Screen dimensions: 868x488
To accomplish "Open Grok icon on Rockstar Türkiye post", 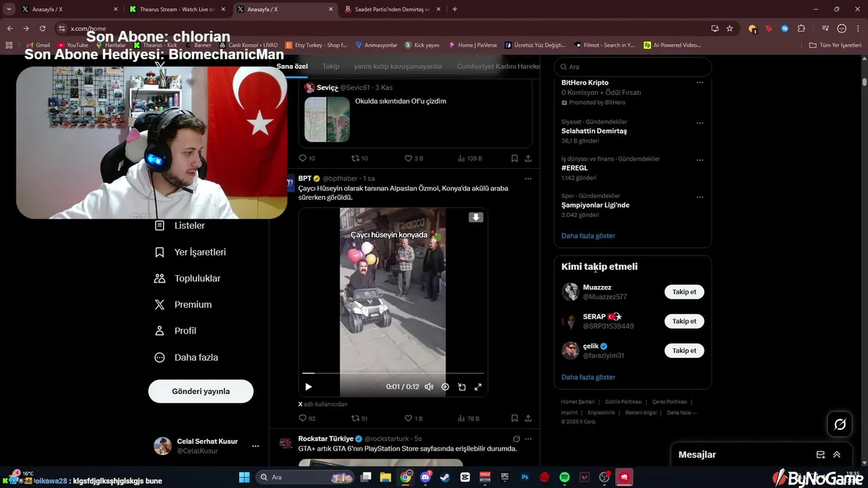I will [x=516, y=439].
